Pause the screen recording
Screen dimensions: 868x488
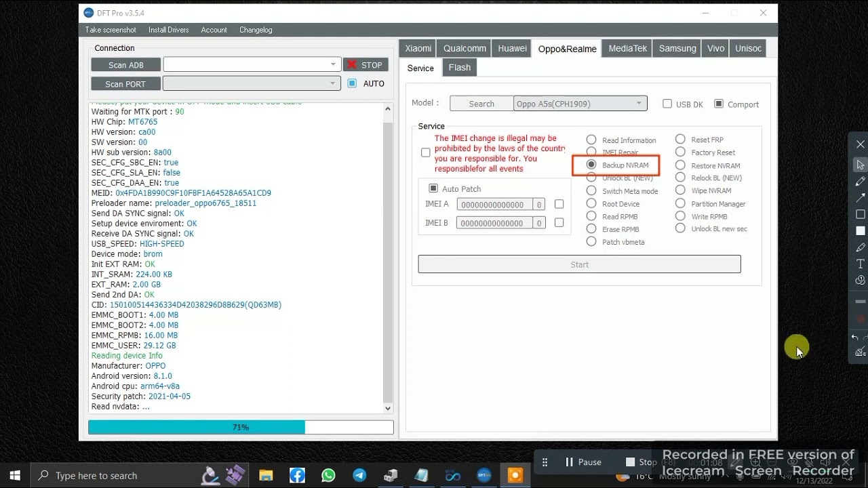pyautogui.click(x=583, y=462)
